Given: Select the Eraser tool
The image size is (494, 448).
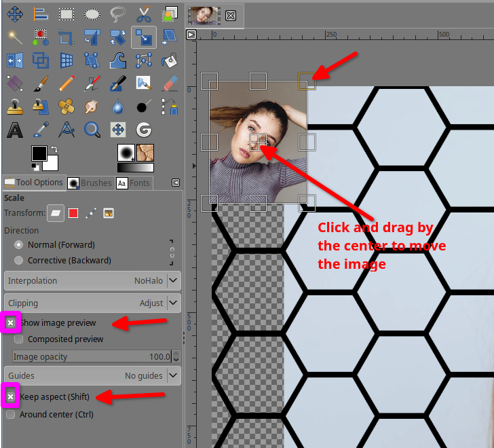Looking at the screenshot, I should tap(170, 83).
